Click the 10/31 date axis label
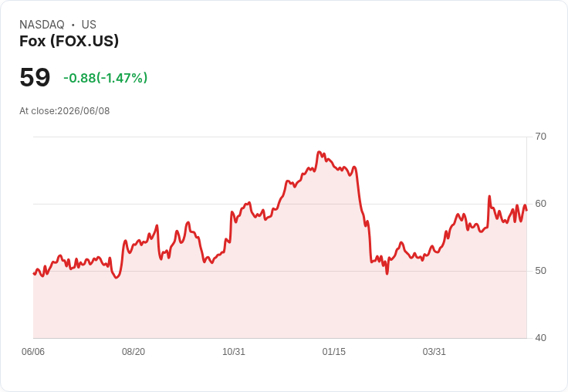The height and width of the screenshot is (392, 568). tap(234, 352)
